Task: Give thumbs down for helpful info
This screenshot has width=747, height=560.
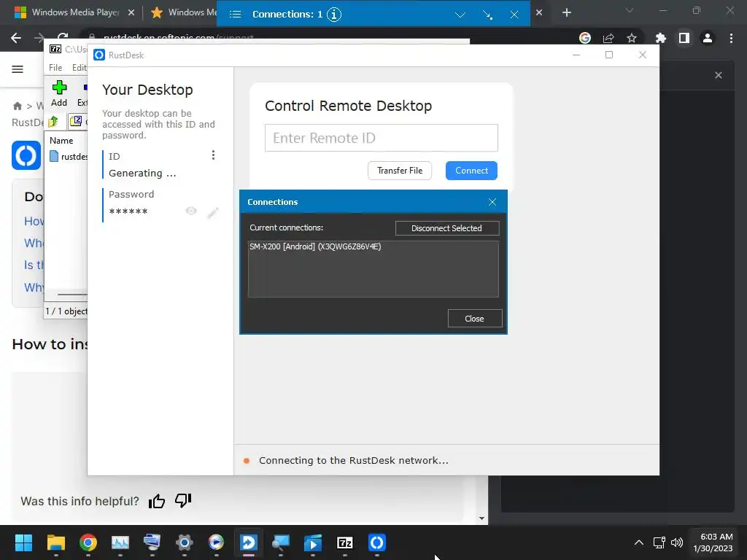Action: pos(183,500)
